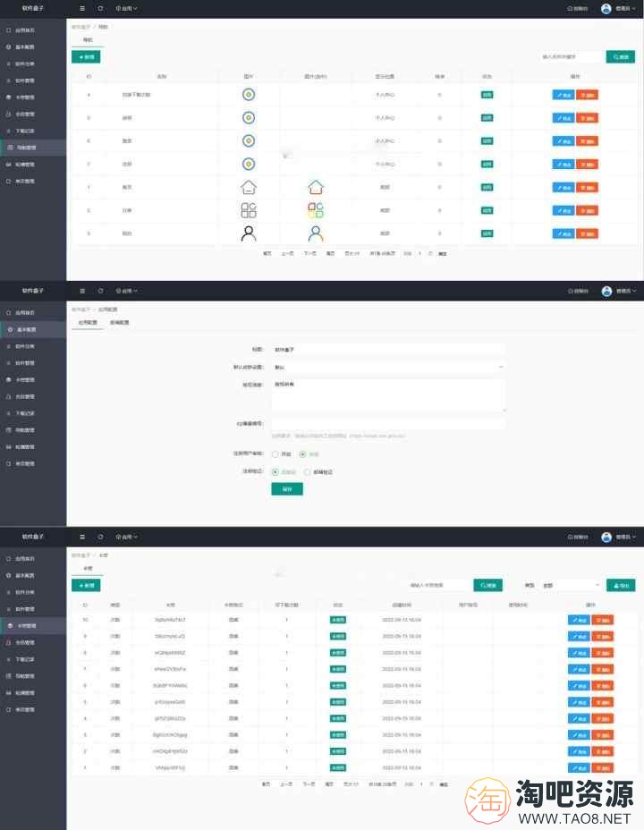Open the admin avatar menu in the top panel
The height and width of the screenshot is (830, 644).
click(x=618, y=8)
